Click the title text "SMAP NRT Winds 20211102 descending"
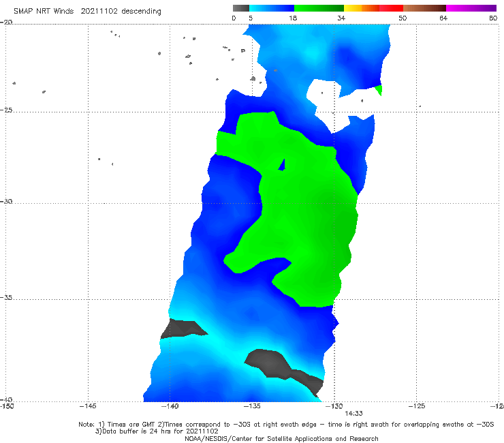The width and height of the screenshot is (504, 443). pos(87,12)
